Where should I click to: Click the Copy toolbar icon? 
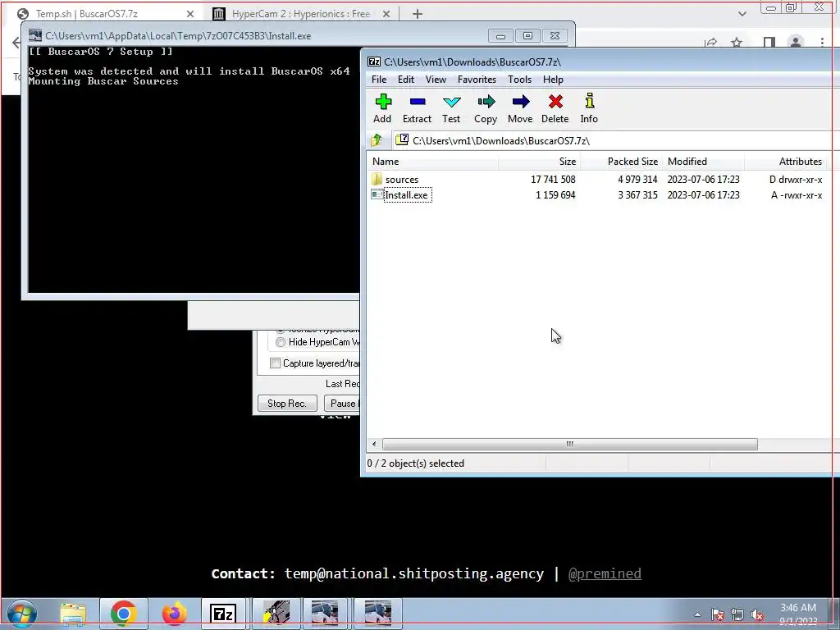click(486, 109)
